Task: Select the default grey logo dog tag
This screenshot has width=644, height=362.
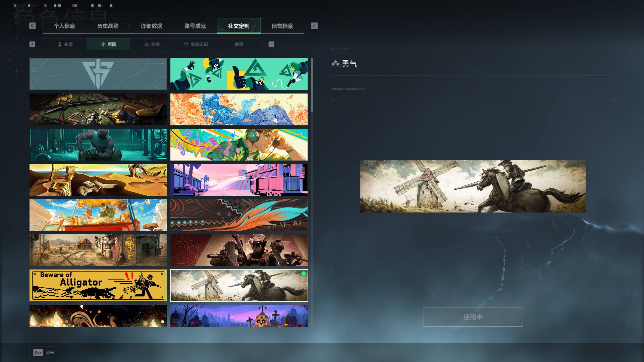Action: point(98,74)
